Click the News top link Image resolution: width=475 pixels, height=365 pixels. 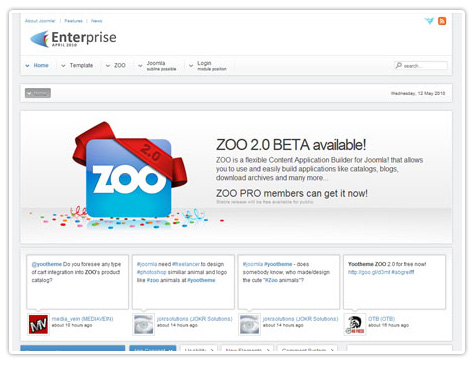(97, 21)
